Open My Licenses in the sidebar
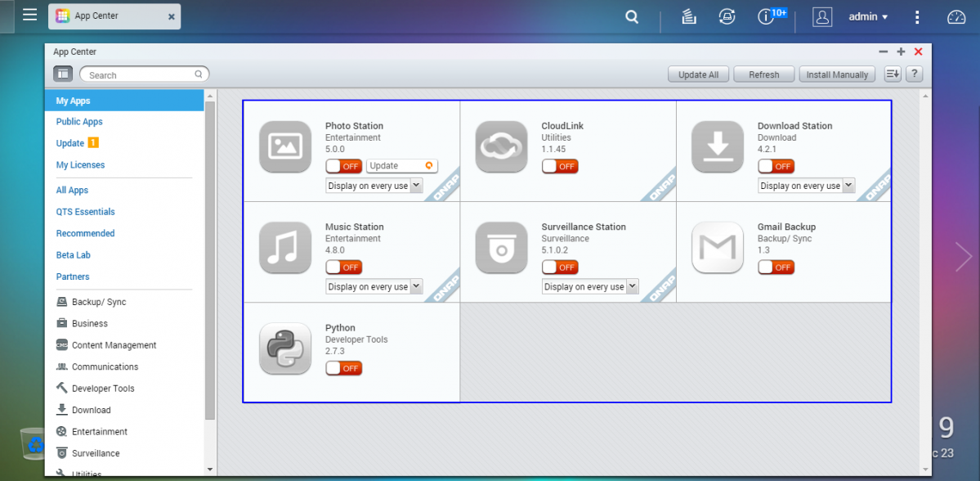 click(81, 165)
